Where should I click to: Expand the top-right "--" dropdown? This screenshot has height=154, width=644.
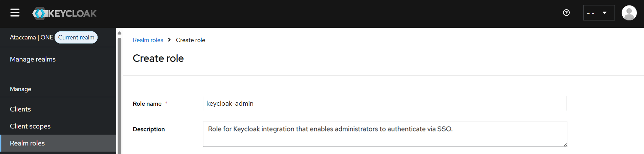599,13
